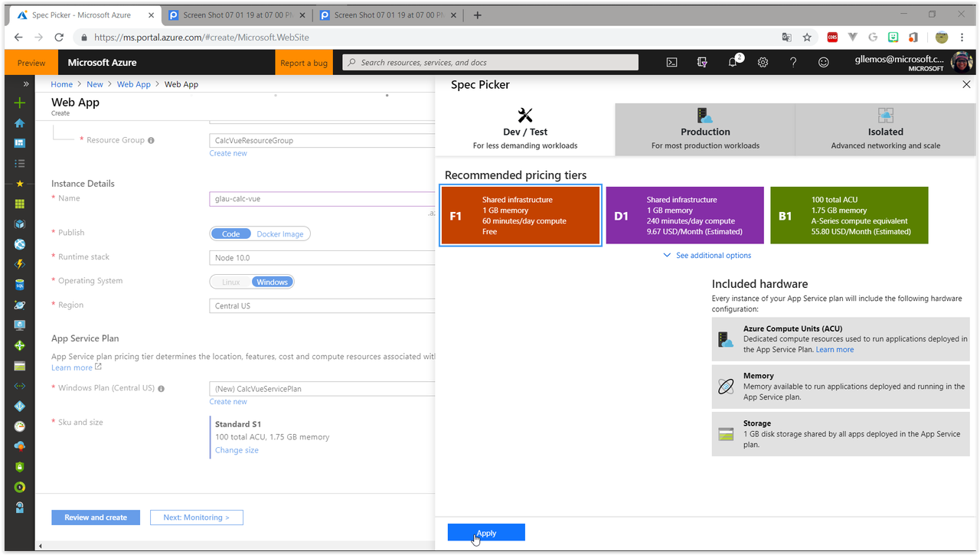
Task: Open Directory and subscription filter icon
Action: coord(702,63)
